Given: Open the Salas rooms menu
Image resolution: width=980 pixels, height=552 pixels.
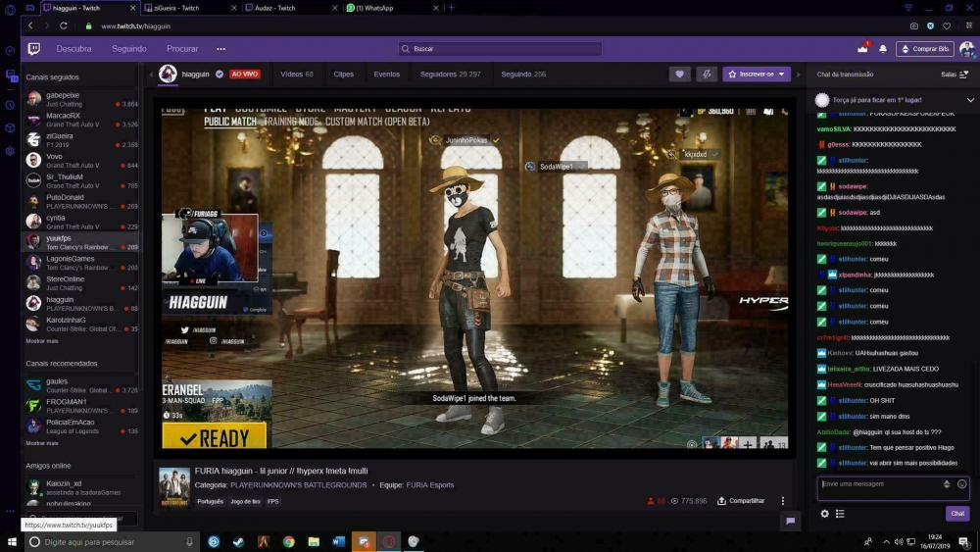Looking at the screenshot, I should coord(954,75).
